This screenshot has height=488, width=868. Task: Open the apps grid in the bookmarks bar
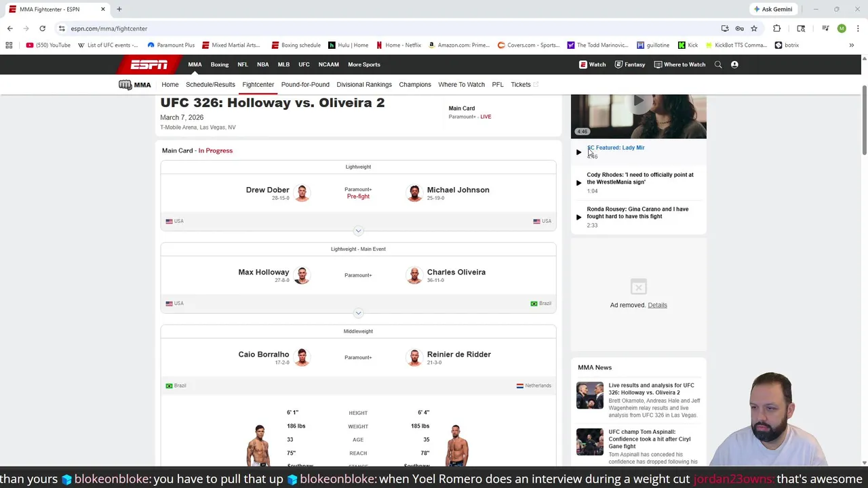(x=9, y=45)
